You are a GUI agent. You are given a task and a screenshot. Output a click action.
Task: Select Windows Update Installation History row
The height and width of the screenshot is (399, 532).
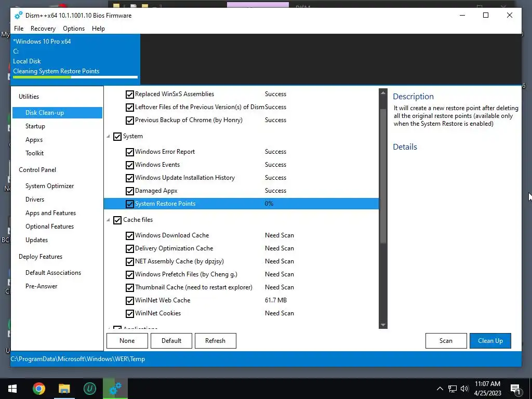241,178
